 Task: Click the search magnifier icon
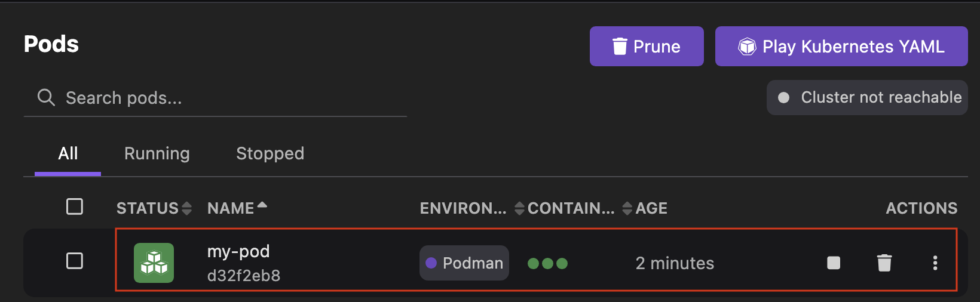coord(46,97)
